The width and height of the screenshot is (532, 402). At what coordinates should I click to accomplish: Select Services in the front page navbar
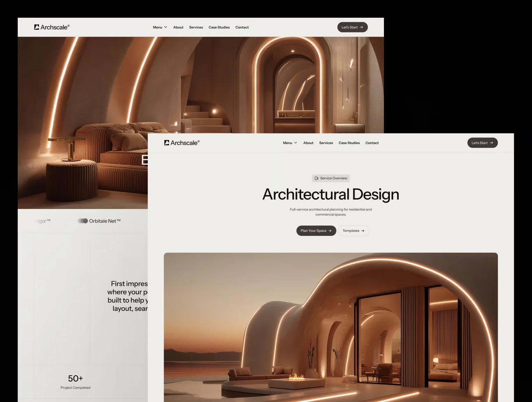click(326, 143)
